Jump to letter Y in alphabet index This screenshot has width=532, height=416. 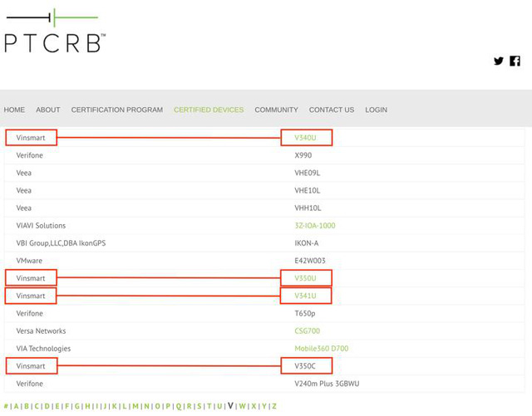264,406
